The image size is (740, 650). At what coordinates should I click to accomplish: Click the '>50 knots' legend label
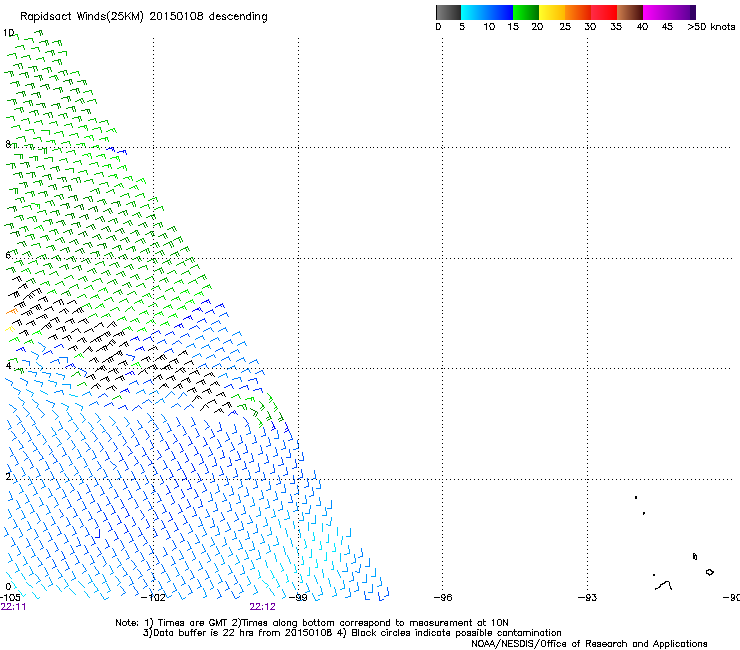coord(711,27)
